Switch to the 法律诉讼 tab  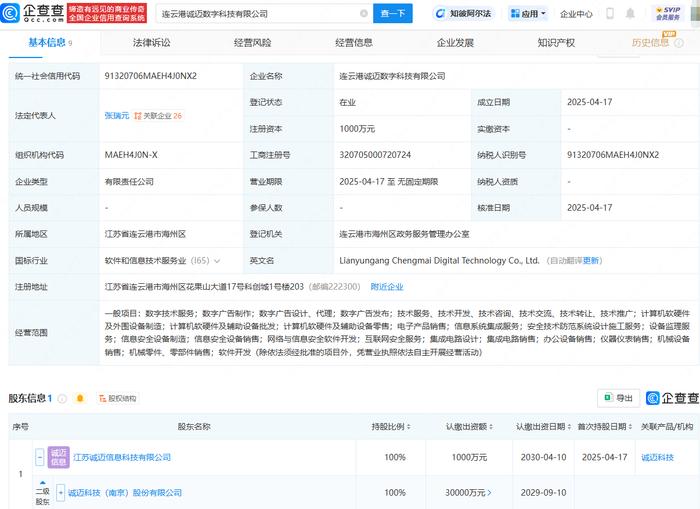pos(151,43)
